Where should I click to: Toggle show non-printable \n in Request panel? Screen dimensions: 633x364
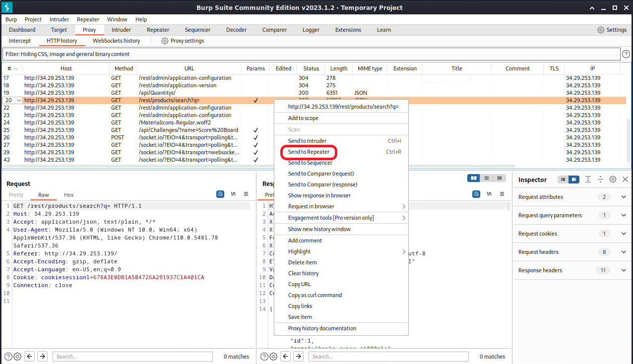[233, 194]
